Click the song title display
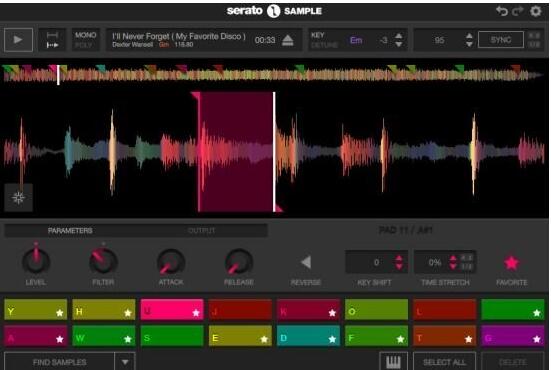The height and width of the screenshot is (370, 551). point(179,36)
